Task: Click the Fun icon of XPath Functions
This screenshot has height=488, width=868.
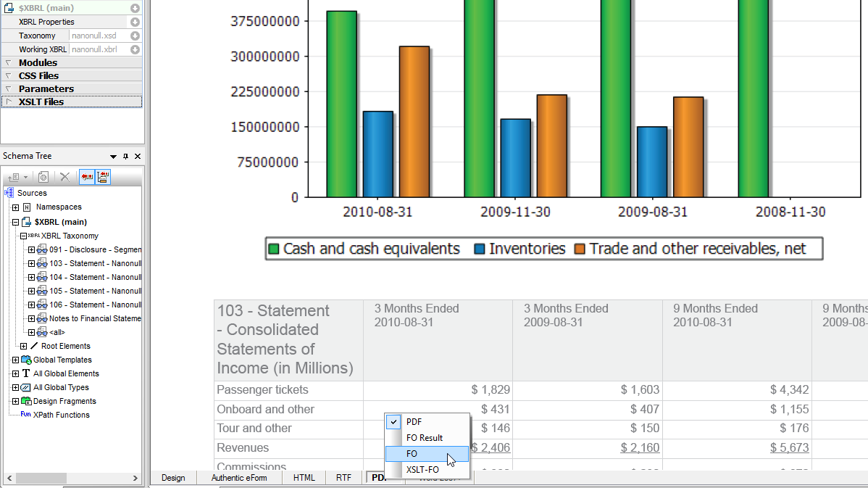Action: point(25,414)
